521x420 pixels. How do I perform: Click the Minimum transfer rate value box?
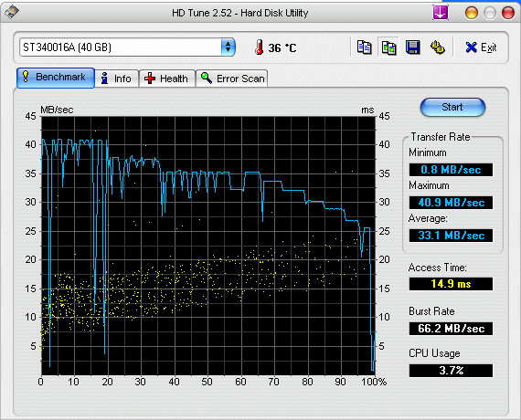pos(451,170)
